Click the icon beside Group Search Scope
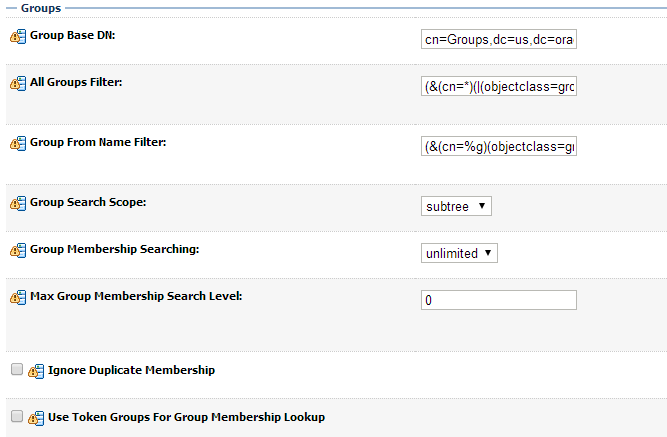Image resolution: width=667 pixels, height=437 pixels. coord(18,204)
